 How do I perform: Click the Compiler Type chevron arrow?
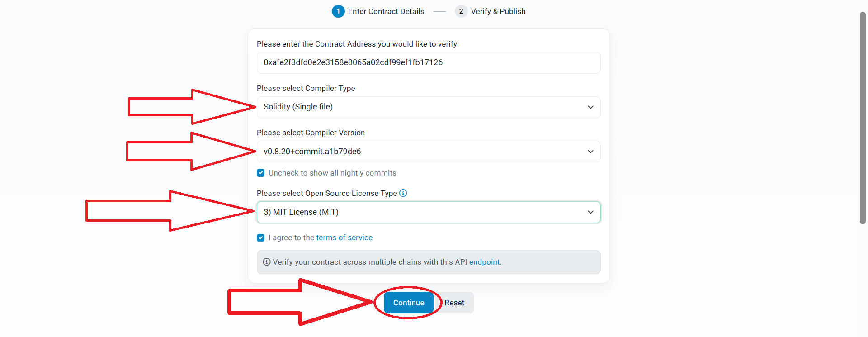[590, 107]
